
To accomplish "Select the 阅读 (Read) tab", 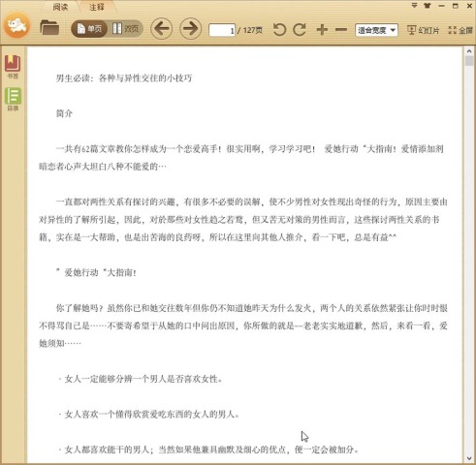I will pos(60,7).
